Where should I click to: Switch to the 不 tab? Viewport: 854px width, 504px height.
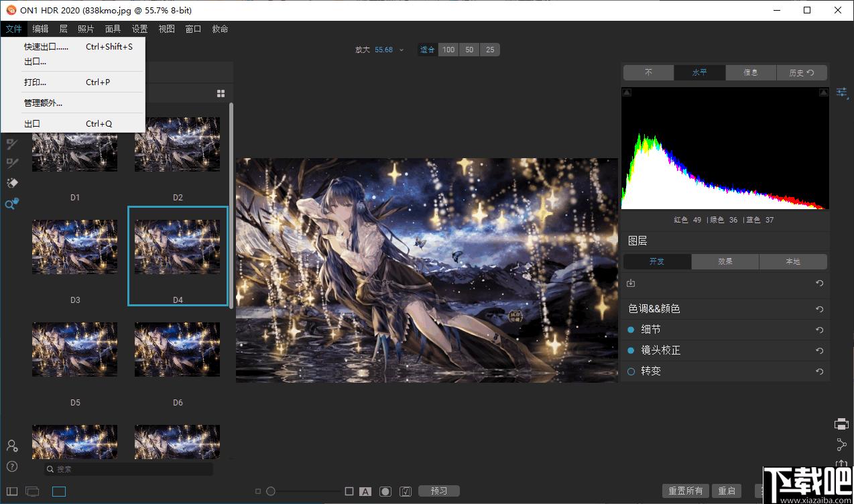pyautogui.click(x=648, y=72)
